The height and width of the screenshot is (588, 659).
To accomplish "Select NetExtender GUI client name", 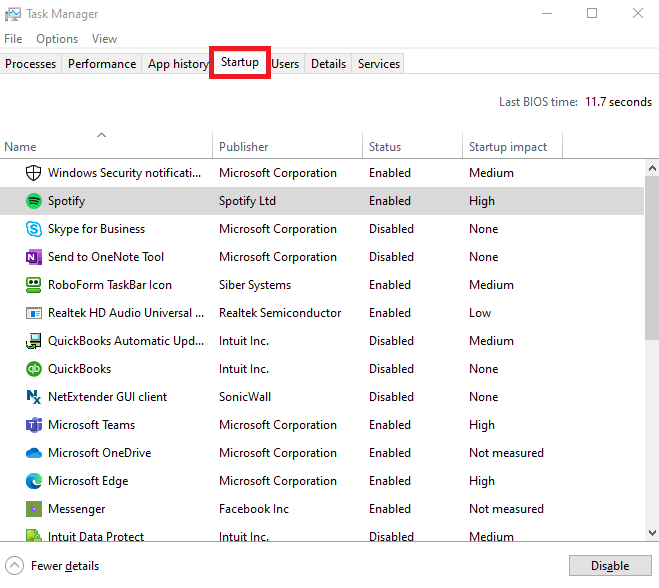I will 107,397.
